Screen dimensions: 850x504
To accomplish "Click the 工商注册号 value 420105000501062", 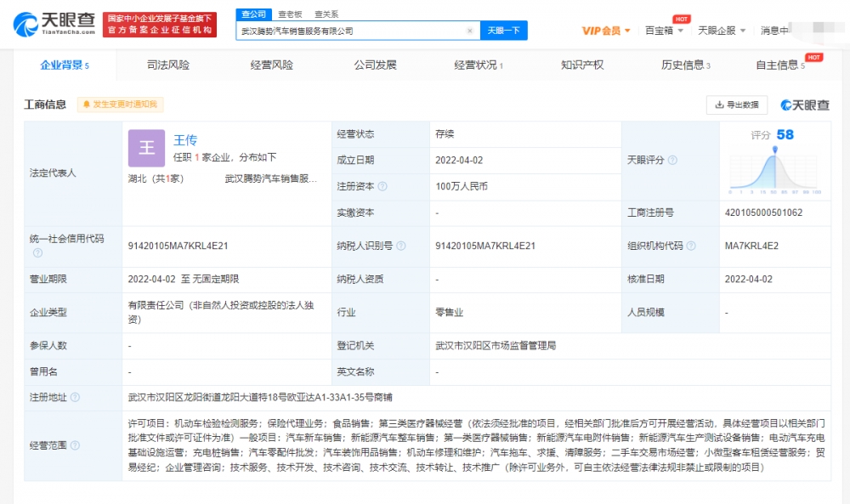I will click(x=763, y=213).
